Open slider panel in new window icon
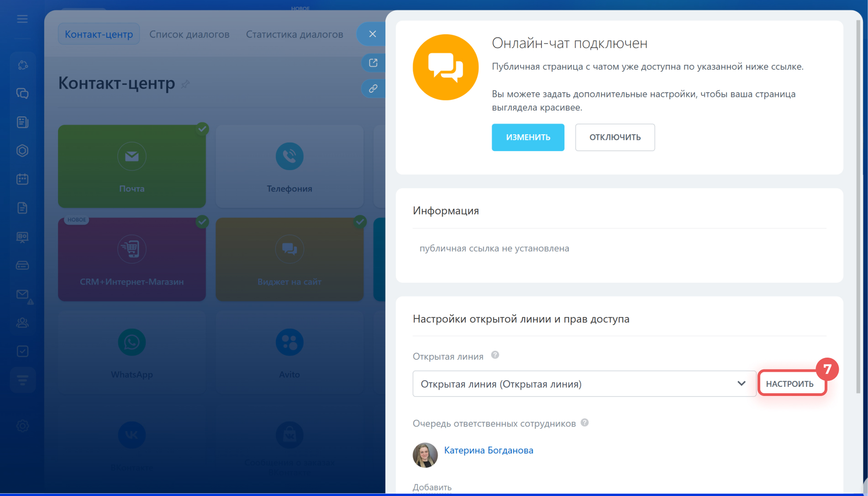This screenshot has height=496, width=868. click(x=373, y=63)
